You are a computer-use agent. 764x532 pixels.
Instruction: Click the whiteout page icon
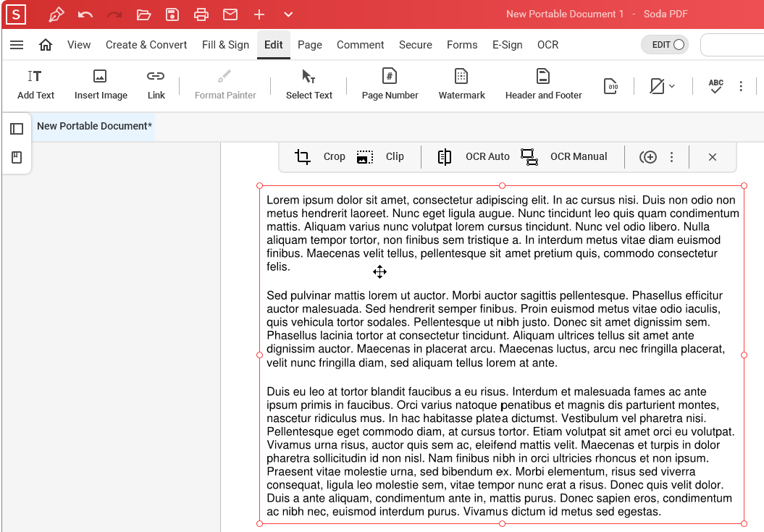pyautogui.click(x=657, y=86)
